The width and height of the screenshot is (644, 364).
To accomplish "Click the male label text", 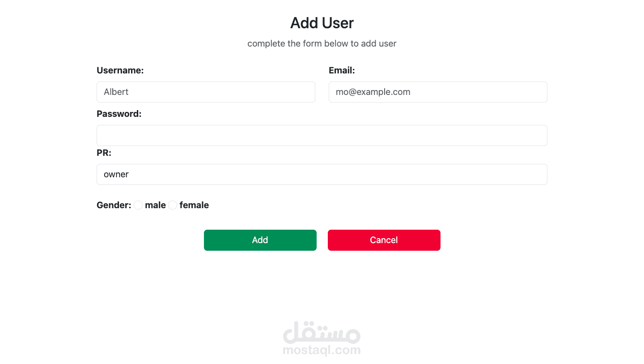I will [155, 205].
